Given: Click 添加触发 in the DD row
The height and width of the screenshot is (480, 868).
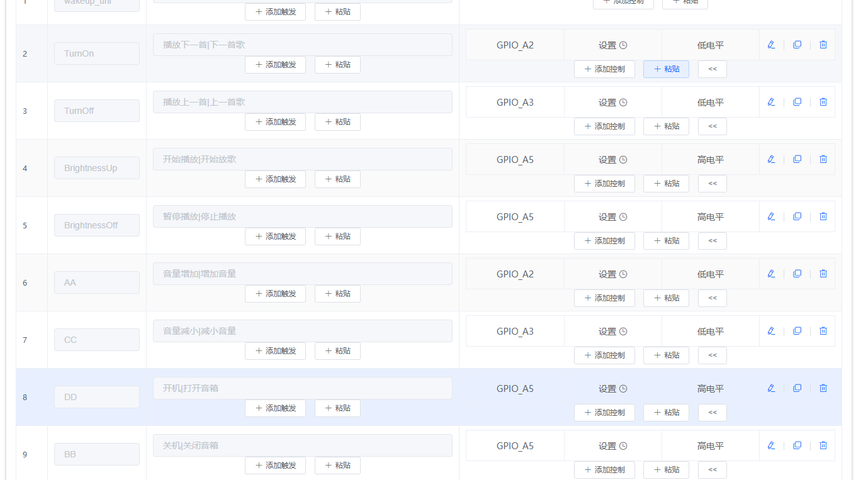Looking at the screenshot, I should [x=275, y=408].
